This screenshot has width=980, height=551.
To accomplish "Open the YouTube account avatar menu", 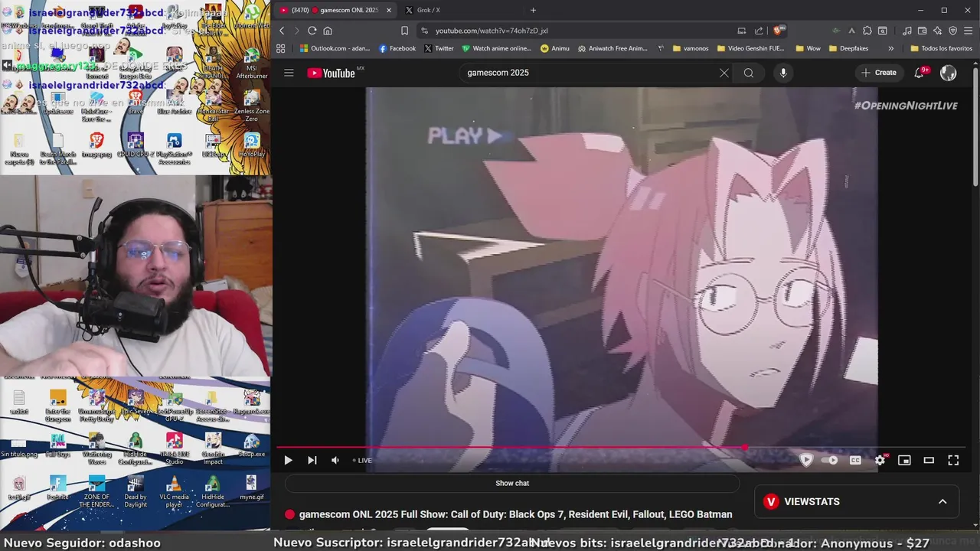I will [948, 73].
